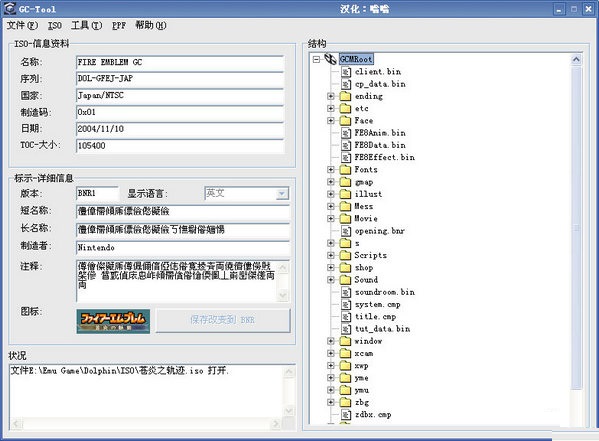The height and width of the screenshot is (441, 599).
Task: Click the Mess folder icon
Action: pos(345,206)
